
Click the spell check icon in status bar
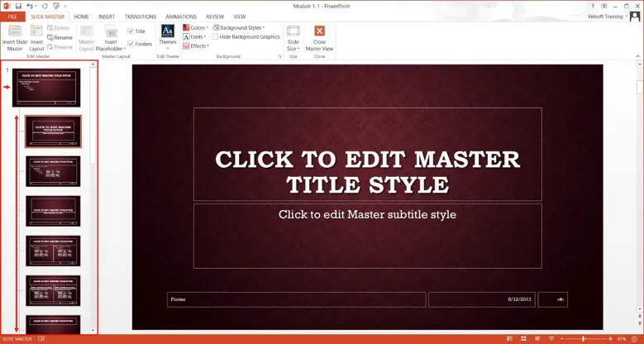pos(41,339)
